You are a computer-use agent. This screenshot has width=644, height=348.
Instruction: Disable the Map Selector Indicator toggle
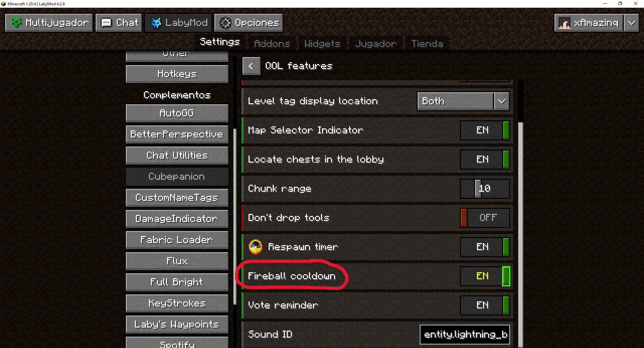tap(485, 130)
